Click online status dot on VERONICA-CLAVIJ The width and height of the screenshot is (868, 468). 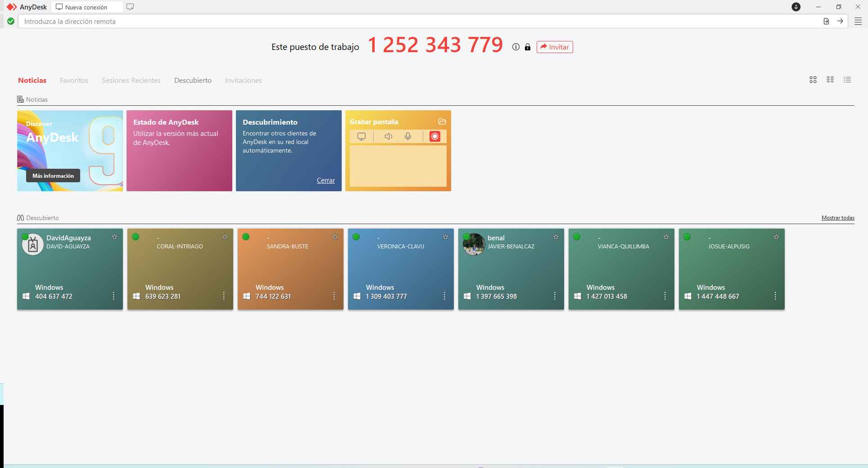coord(356,237)
